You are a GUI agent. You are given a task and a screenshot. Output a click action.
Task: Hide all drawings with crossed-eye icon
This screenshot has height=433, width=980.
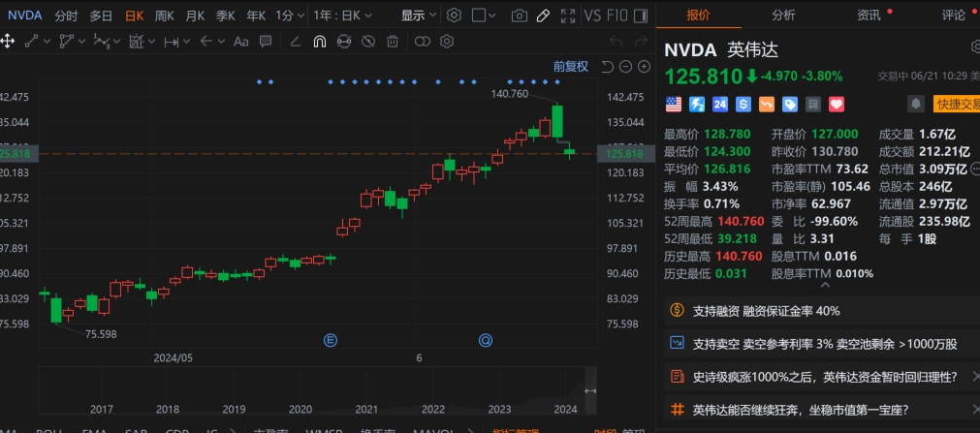click(368, 42)
